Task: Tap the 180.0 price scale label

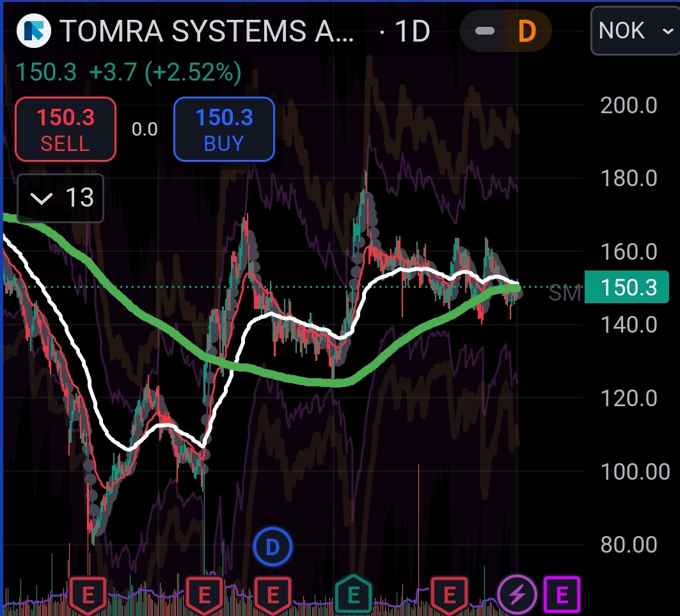Action: click(629, 178)
